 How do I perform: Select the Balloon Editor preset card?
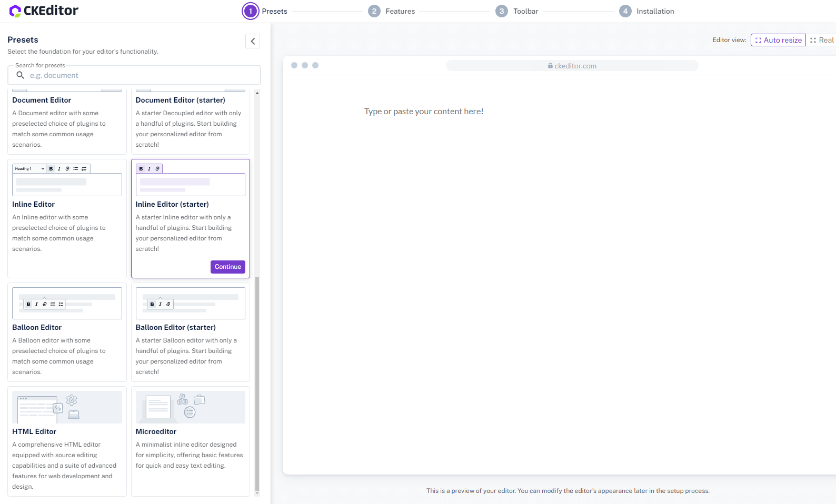(x=67, y=332)
